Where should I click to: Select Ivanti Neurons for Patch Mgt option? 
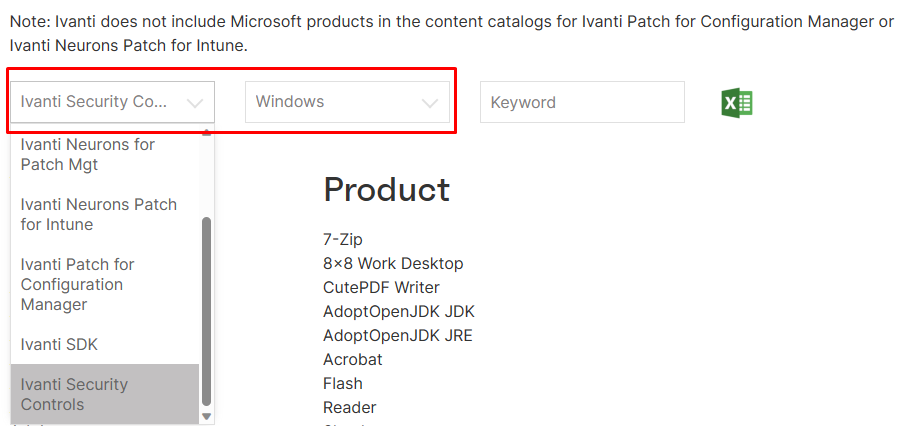coord(88,154)
